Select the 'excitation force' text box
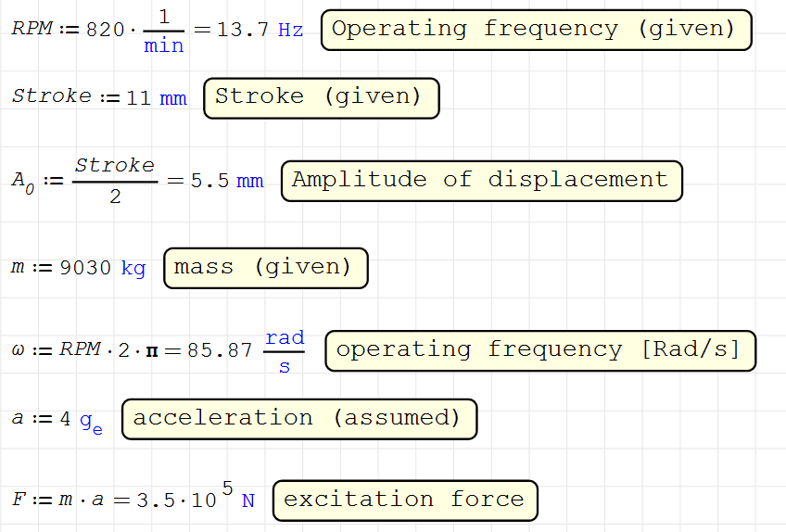Viewport: 786px width, 532px height. click(404, 500)
